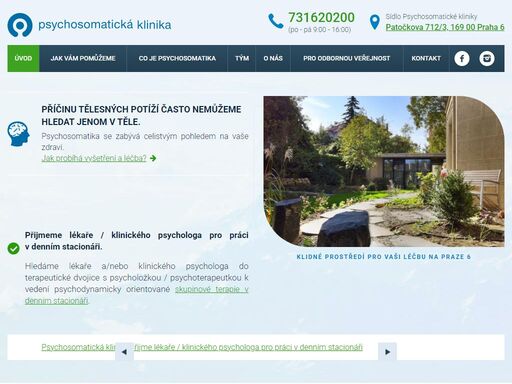Click the opening hours text po - pá
Viewport: 512px width, 384px height.
click(320, 30)
